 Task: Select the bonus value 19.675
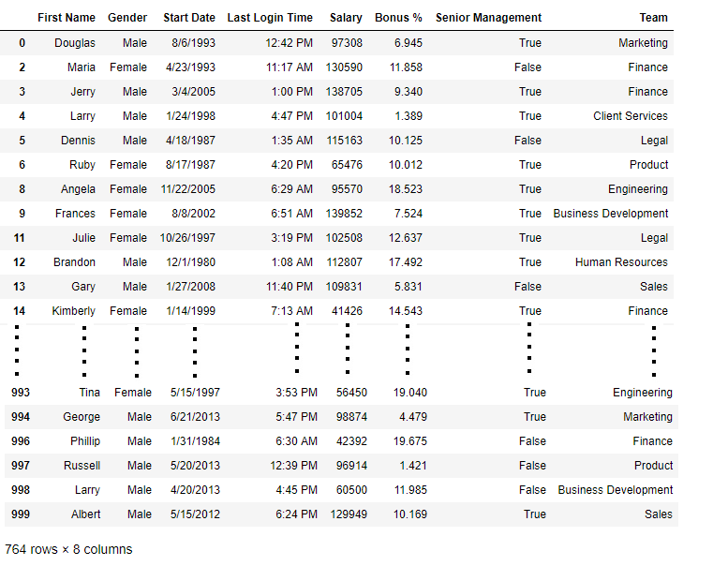(410, 441)
